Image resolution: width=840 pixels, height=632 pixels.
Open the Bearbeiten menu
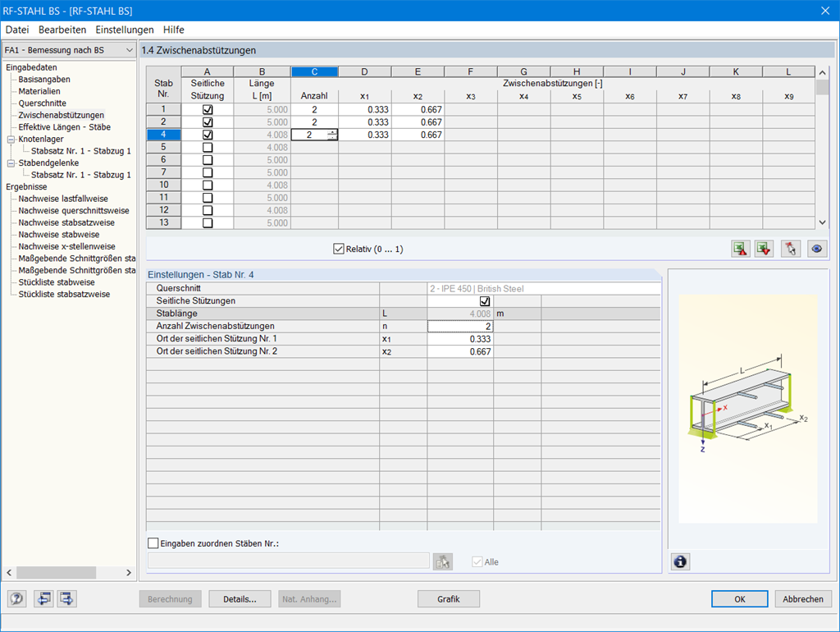click(x=62, y=30)
